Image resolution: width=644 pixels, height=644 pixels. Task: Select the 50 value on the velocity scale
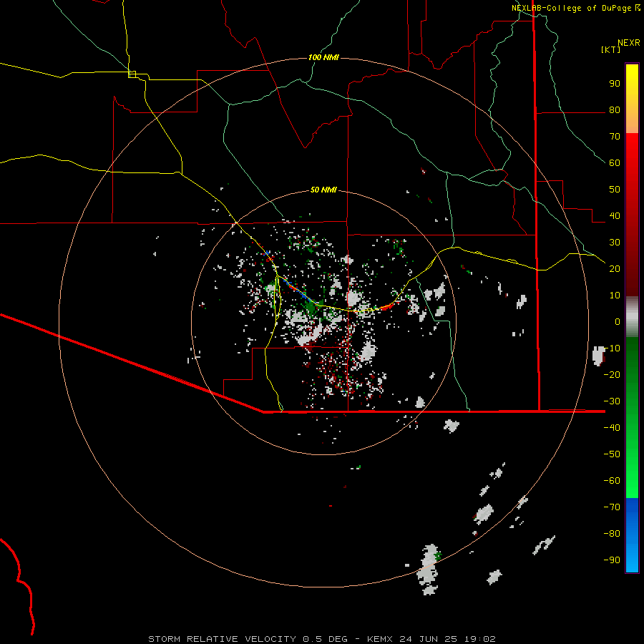point(615,190)
